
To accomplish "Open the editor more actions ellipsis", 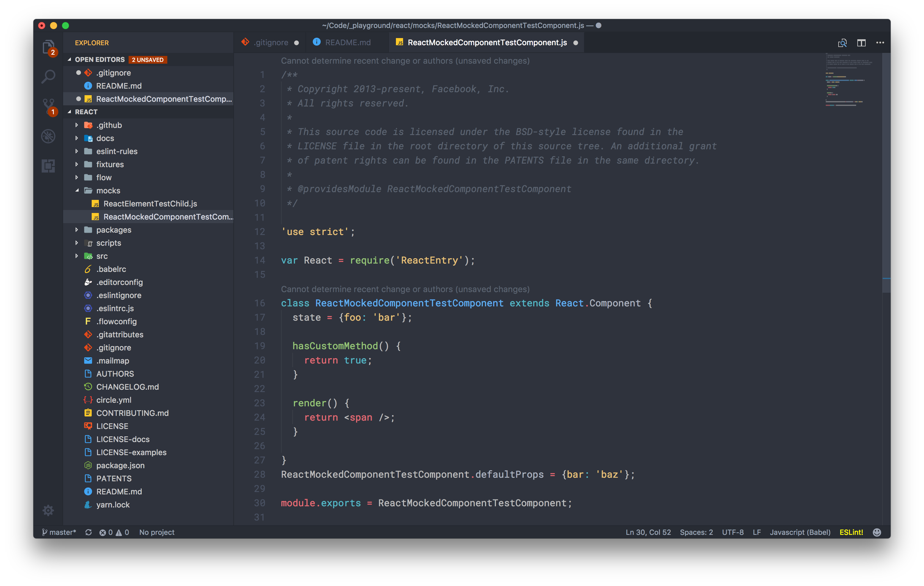I will (x=880, y=43).
